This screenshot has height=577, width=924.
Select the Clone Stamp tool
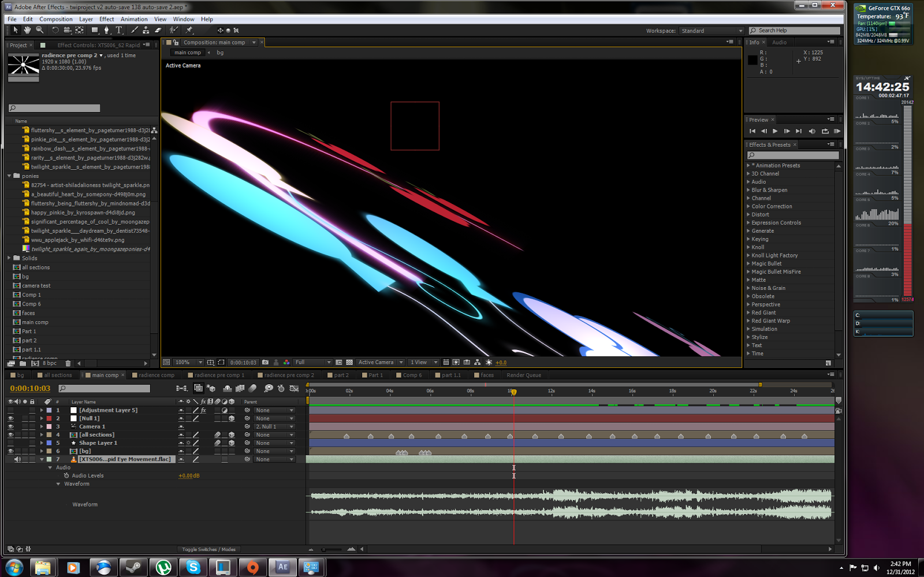pos(146,30)
